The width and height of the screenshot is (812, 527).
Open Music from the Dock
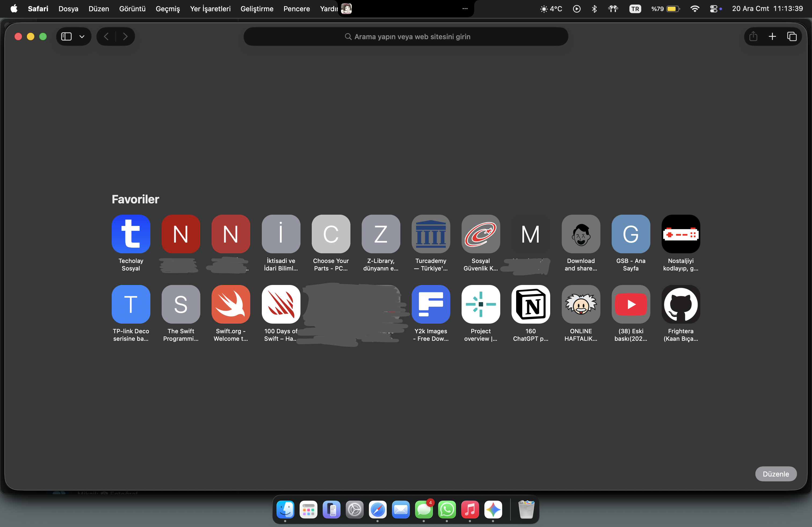[x=470, y=510]
